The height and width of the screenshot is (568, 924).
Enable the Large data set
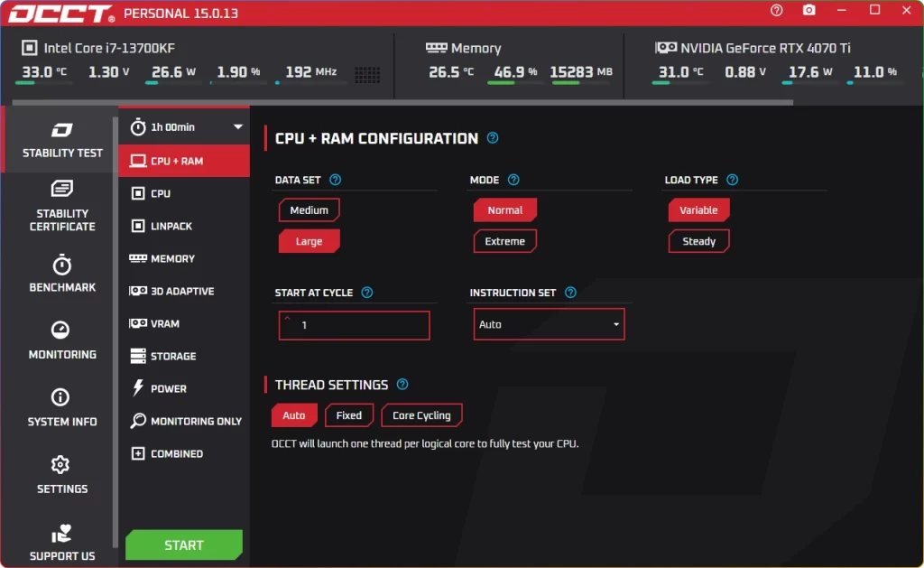310,241
